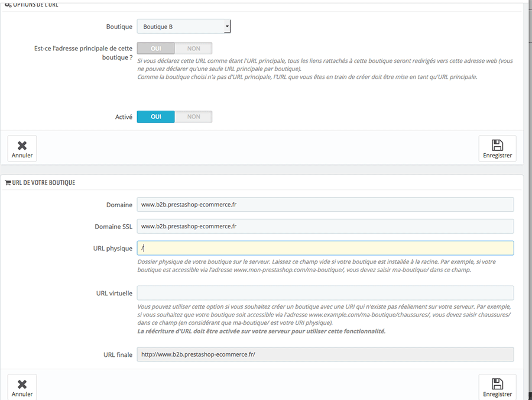Enable the Activé option with OUI
Viewport: 532px width, 400px height.
[156, 117]
